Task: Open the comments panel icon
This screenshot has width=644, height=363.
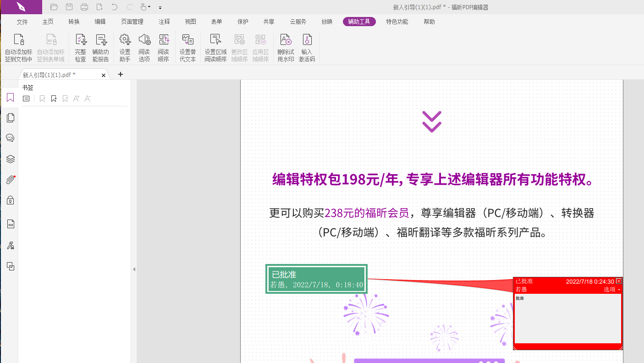Action: click(10, 137)
